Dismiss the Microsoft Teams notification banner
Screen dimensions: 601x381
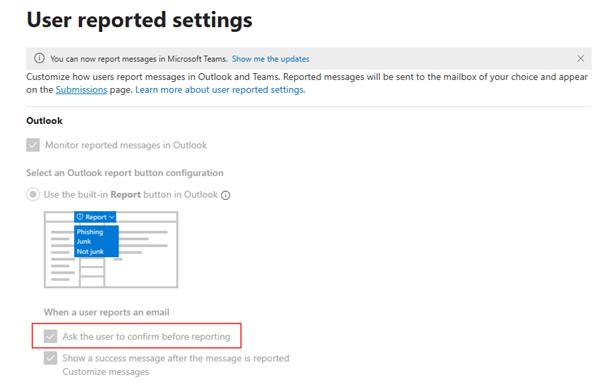click(581, 58)
